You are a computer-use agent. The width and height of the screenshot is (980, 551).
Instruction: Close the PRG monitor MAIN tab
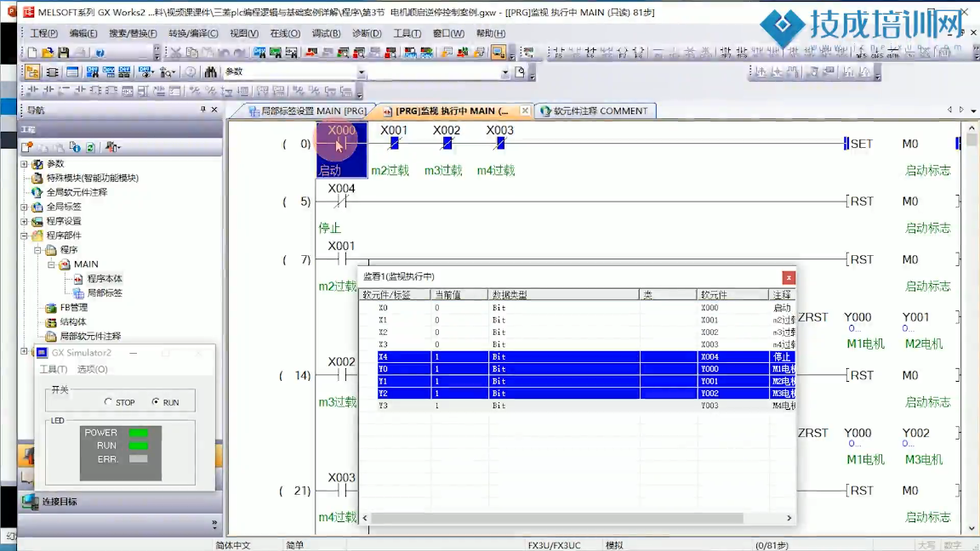point(525,111)
